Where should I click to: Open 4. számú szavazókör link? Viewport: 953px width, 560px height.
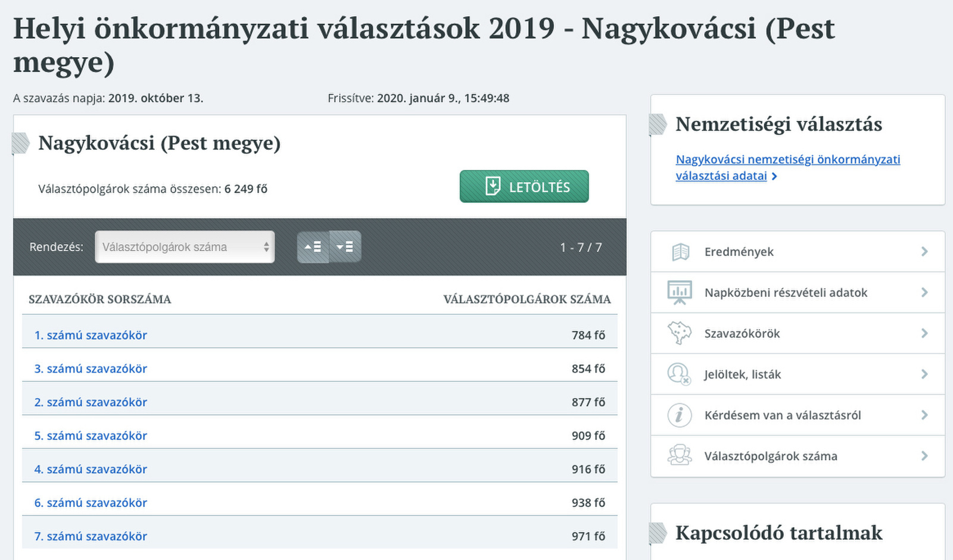(91, 469)
